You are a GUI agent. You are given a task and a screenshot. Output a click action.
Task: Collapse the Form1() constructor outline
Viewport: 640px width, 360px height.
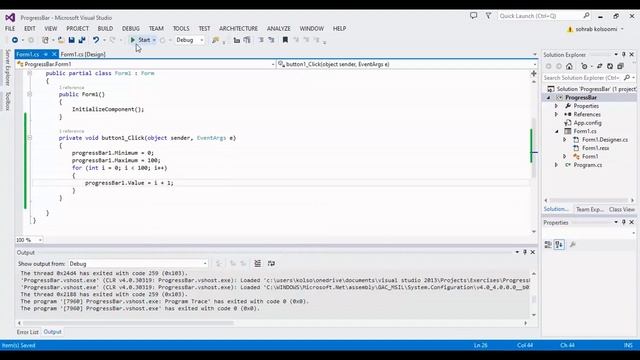(29, 94)
